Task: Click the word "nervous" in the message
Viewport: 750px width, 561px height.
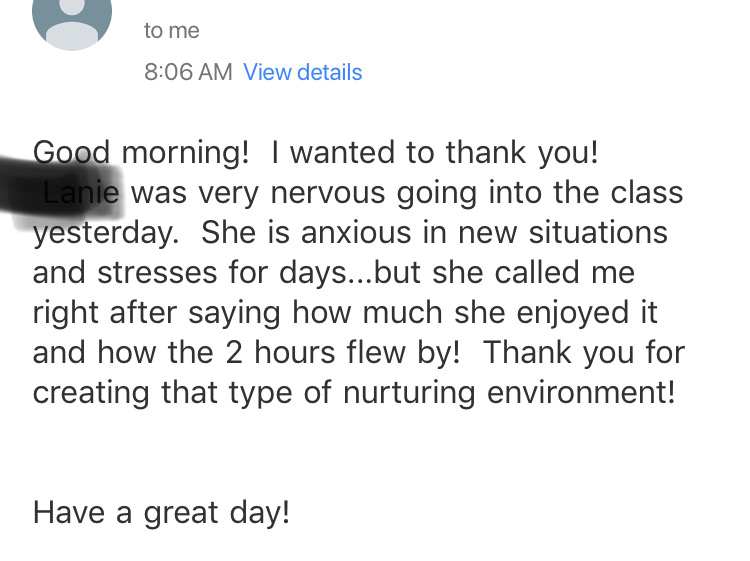Action: click(328, 193)
